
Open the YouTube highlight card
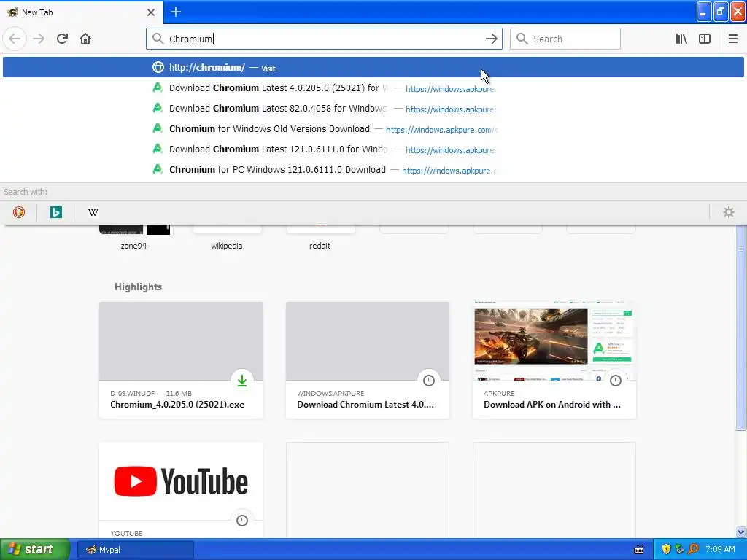(181, 491)
